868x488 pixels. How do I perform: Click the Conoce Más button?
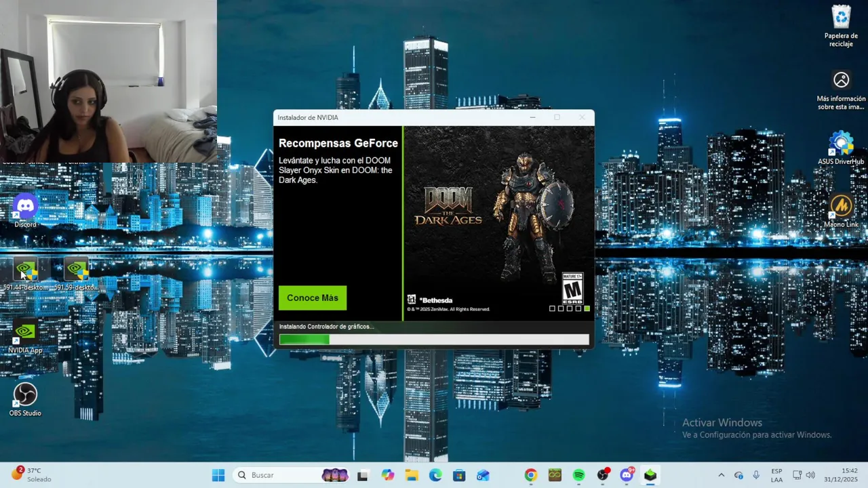pyautogui.click(x=313, y=298)
